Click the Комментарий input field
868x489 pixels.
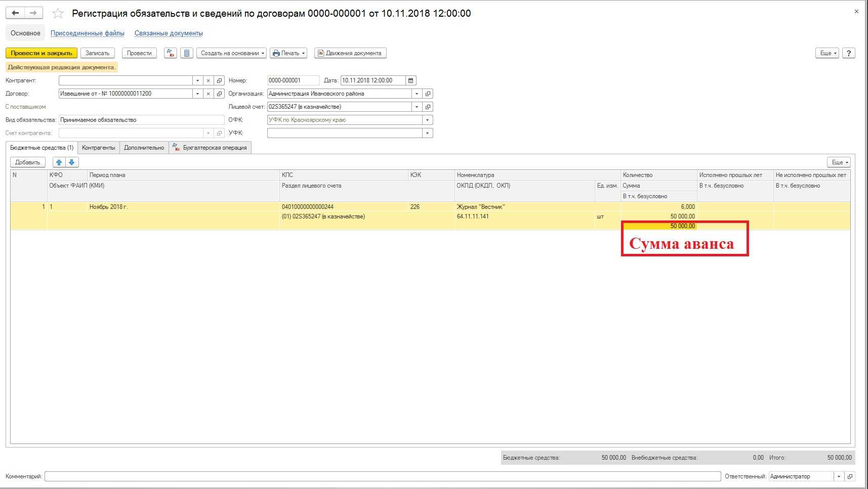pos(383,476)
